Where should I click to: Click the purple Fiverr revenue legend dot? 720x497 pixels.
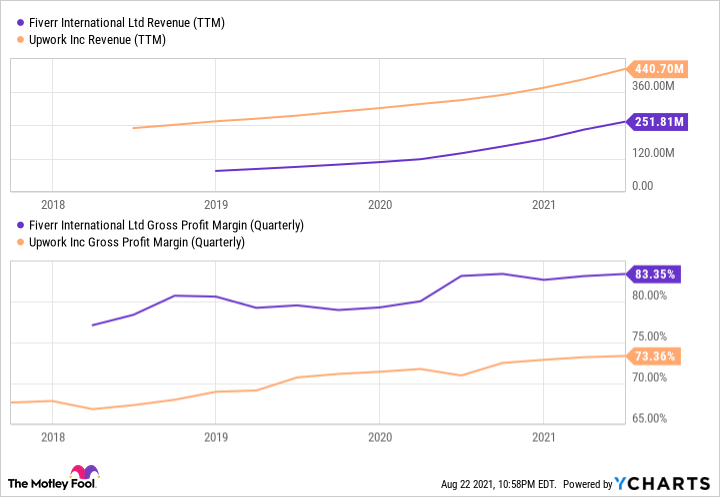tap(9, 22)
